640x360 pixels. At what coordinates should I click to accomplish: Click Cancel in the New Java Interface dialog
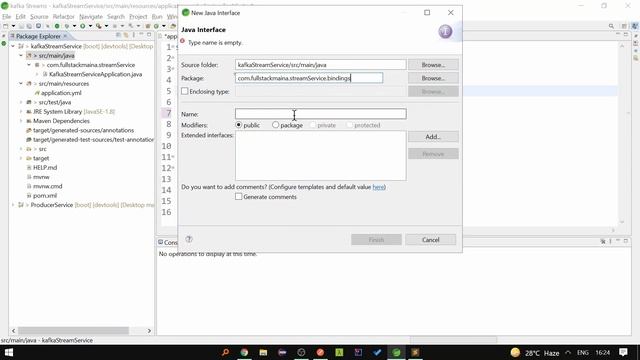tap(431, 240)
